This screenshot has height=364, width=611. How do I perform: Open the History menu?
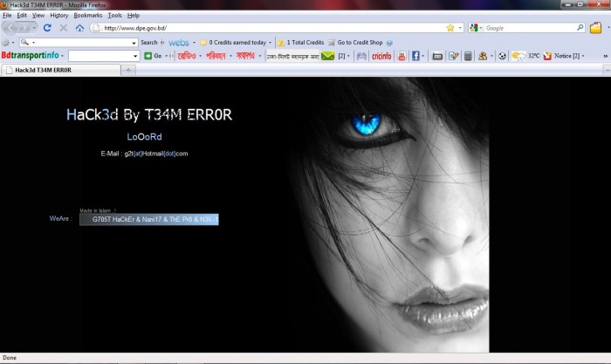[x=59, y=15]
